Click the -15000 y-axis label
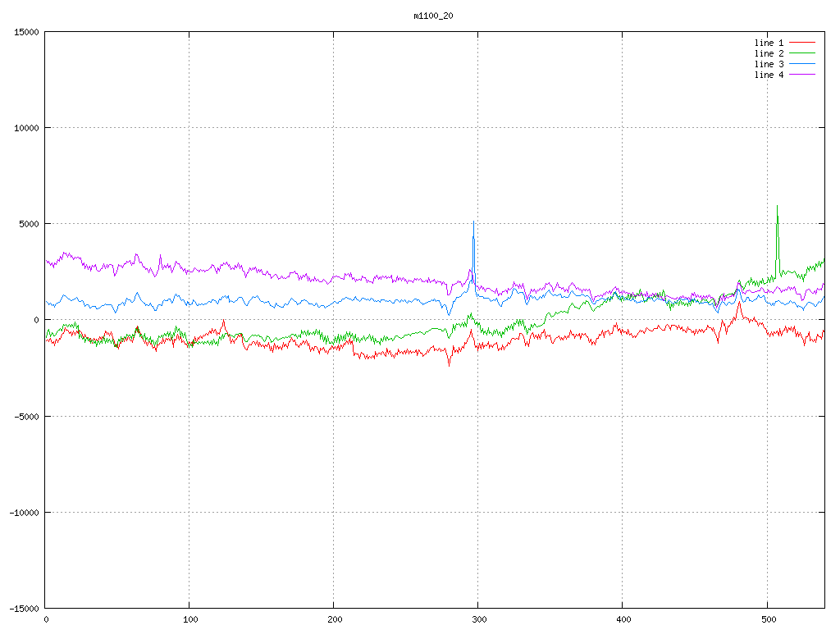 (25, 608)
